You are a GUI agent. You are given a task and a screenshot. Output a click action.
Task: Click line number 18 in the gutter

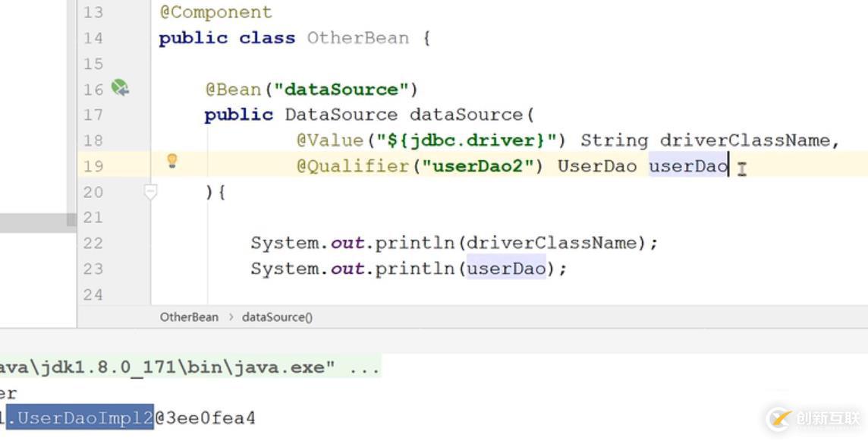point(93,140)
